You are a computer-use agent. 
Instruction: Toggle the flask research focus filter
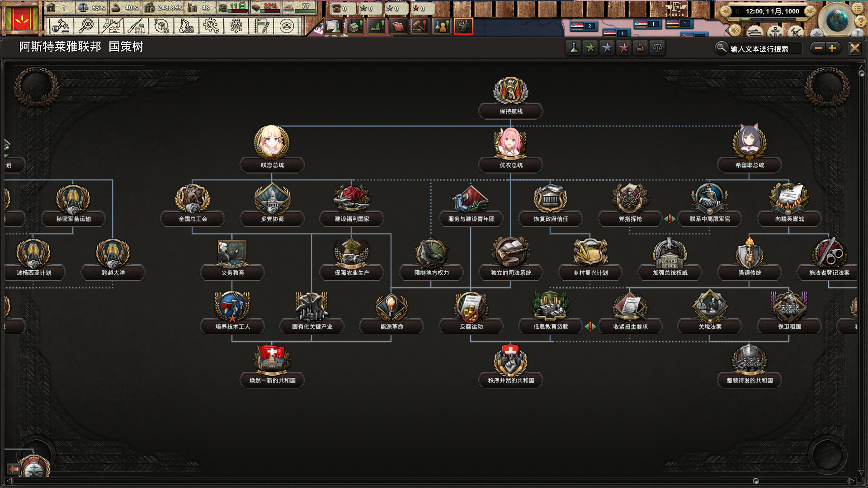click(574, 48)
